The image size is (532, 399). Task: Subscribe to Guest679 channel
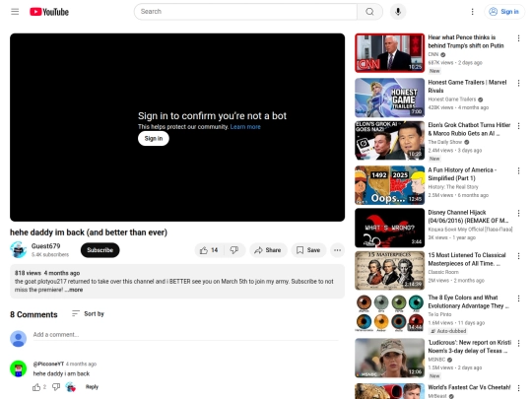100,250
